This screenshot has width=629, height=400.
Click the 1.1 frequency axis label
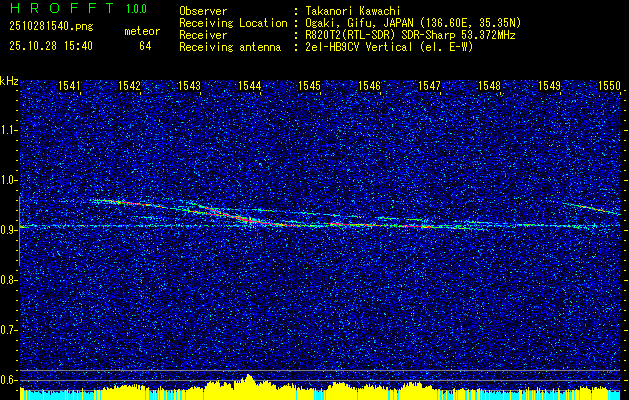9,130
